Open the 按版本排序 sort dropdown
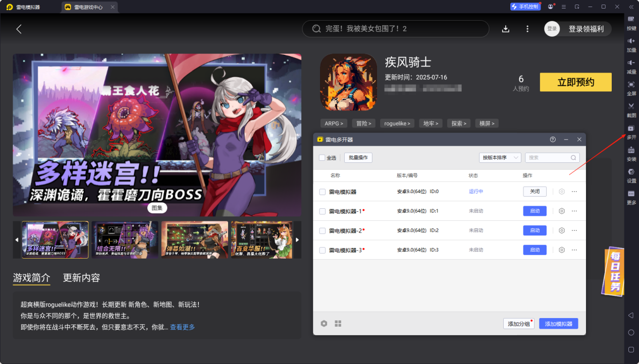The width and height of the screenshot is (639, 364). (500, 157)
